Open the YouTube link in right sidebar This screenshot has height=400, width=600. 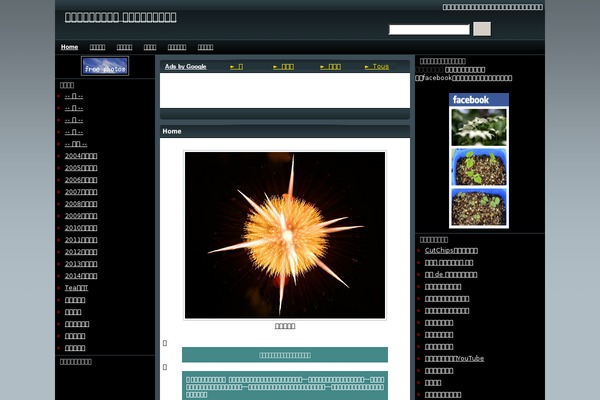coord(454,358)
